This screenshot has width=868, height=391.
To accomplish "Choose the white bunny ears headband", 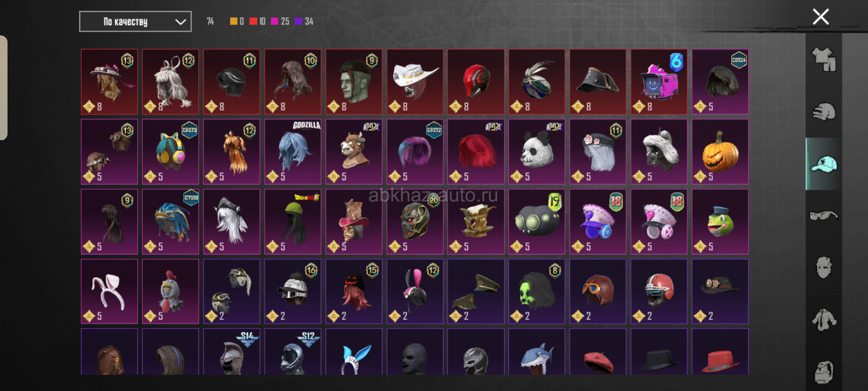I will (109, 292).
